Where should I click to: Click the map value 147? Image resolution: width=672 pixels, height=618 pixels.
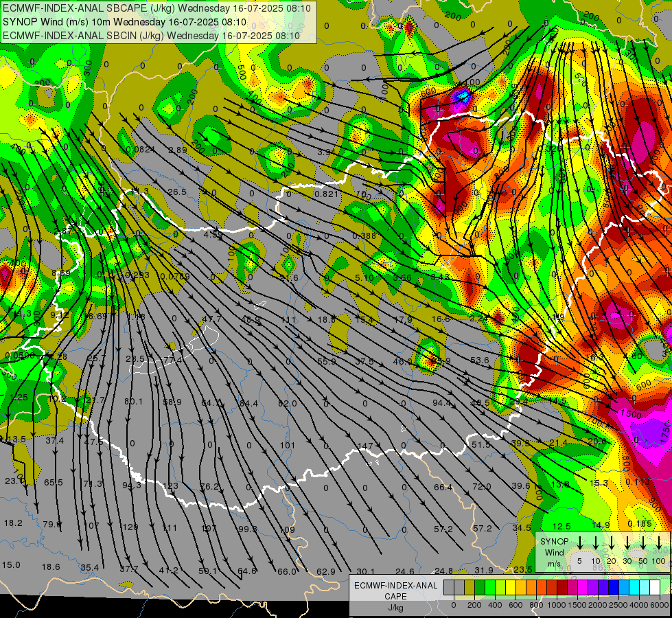365,446
